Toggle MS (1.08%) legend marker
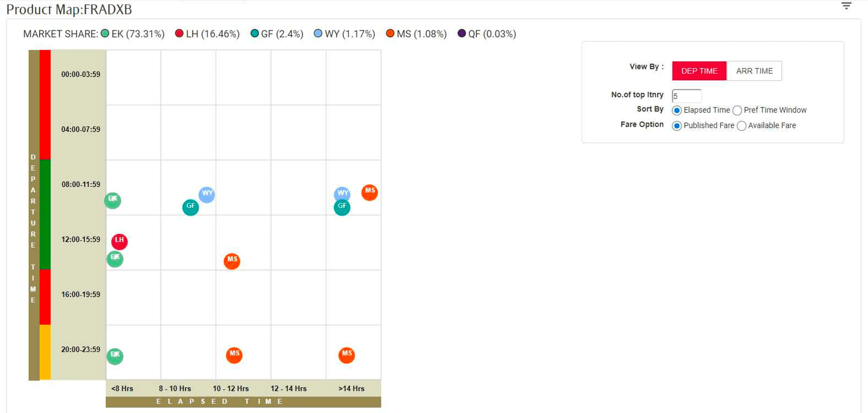Screen dimensions: 868x413 pyautogui.click(x=390, y=34)
